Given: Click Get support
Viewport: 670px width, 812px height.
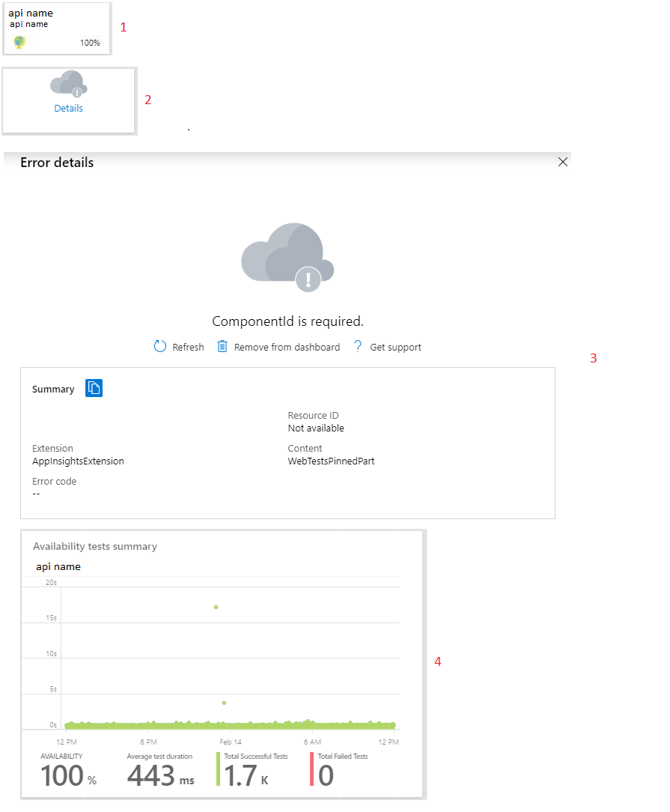Looking at the screenshot, I should pos(395,348).
